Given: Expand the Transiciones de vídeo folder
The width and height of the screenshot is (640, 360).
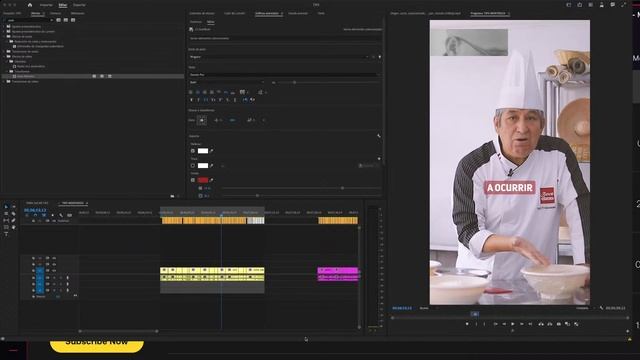Looking at the screenshot, I should click(x=4, y=81).
